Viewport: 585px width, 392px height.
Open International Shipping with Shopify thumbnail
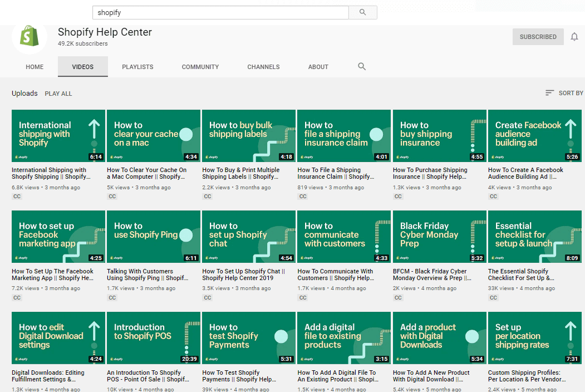[x=58, y=135]
